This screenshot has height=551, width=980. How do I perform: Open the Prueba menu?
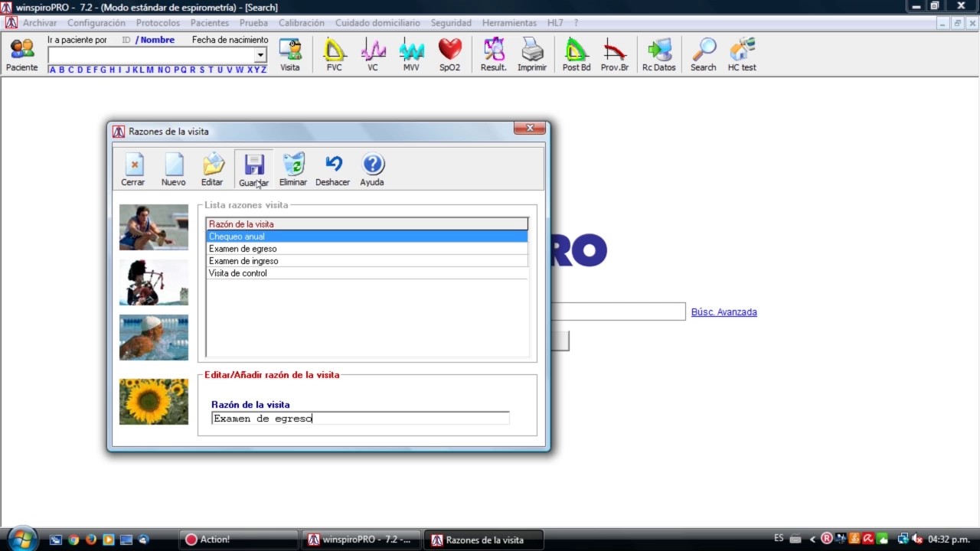pos(254,23)
